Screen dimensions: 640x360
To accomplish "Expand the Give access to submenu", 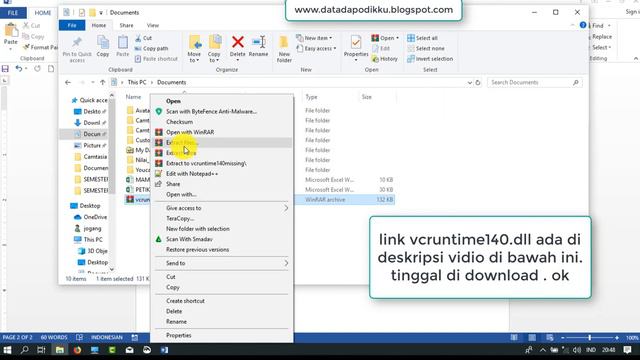I will 286,208.
